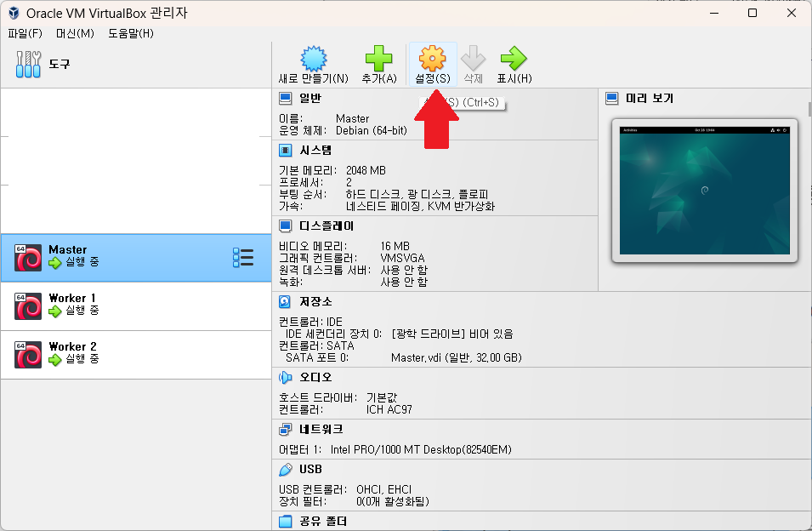Screen dimensions: 812x531
Task: Open the 네트워크 settings heading
Action: pos(321,430)
